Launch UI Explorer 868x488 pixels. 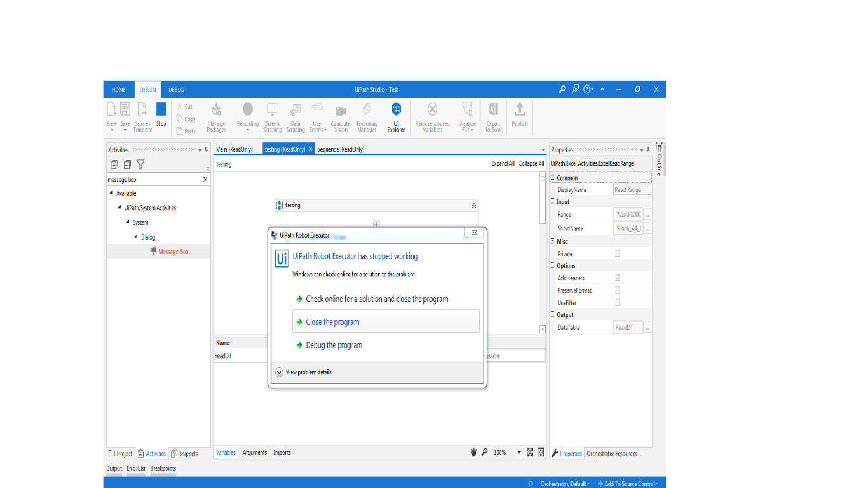pos(396,117)
